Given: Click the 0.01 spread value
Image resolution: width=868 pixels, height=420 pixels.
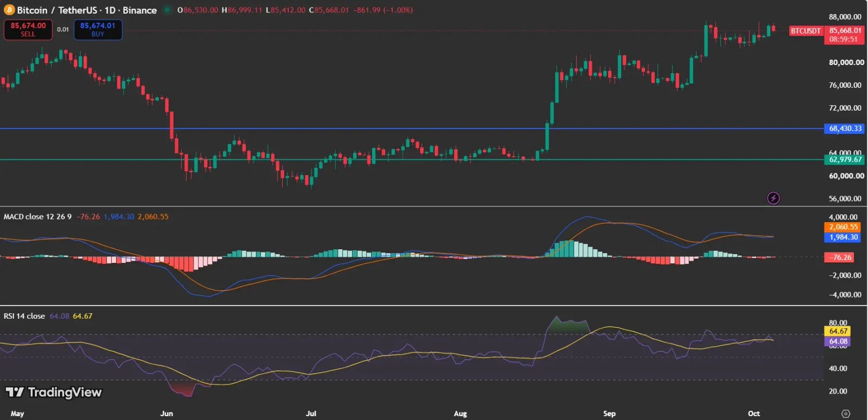Looking at the screenshot, I should point(63,29).
